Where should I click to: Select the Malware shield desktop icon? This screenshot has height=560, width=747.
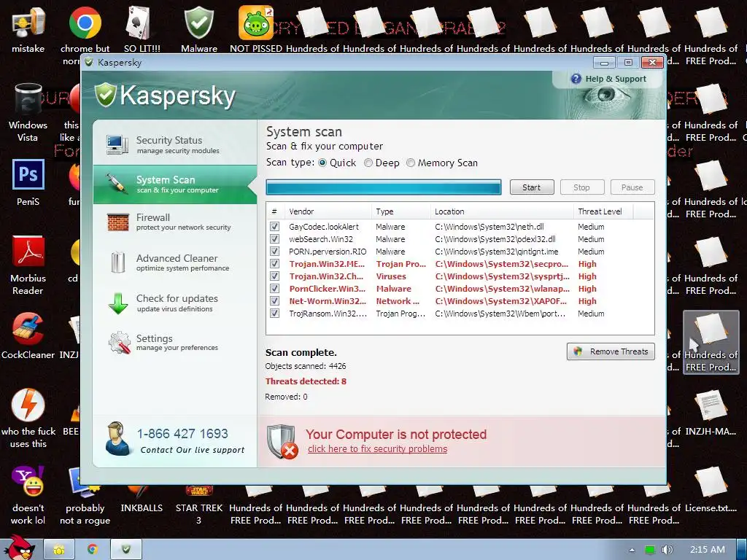point(199,29)
